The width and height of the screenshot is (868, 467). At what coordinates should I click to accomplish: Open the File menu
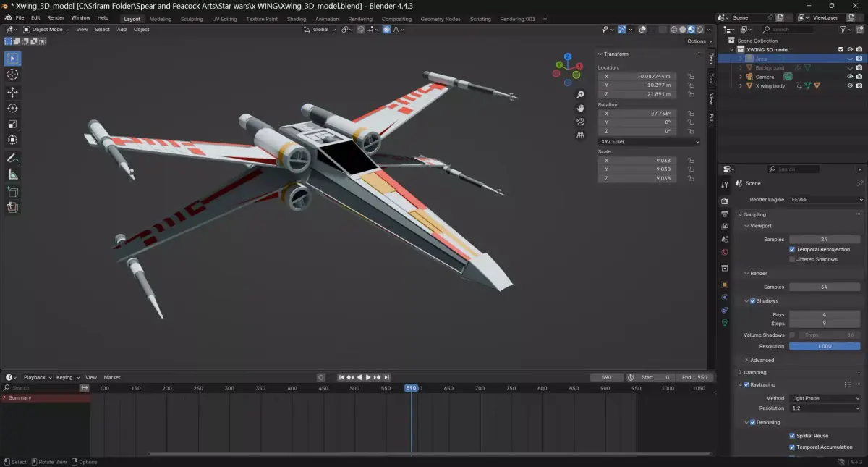(x=20, y=17)
